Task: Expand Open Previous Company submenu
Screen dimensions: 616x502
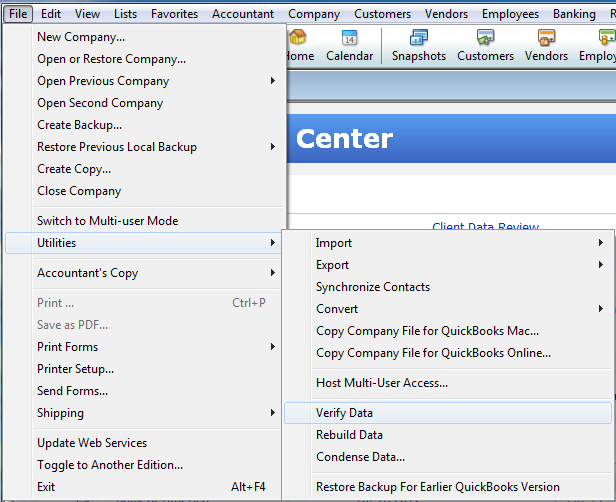Action: click(x=103, y=81)
